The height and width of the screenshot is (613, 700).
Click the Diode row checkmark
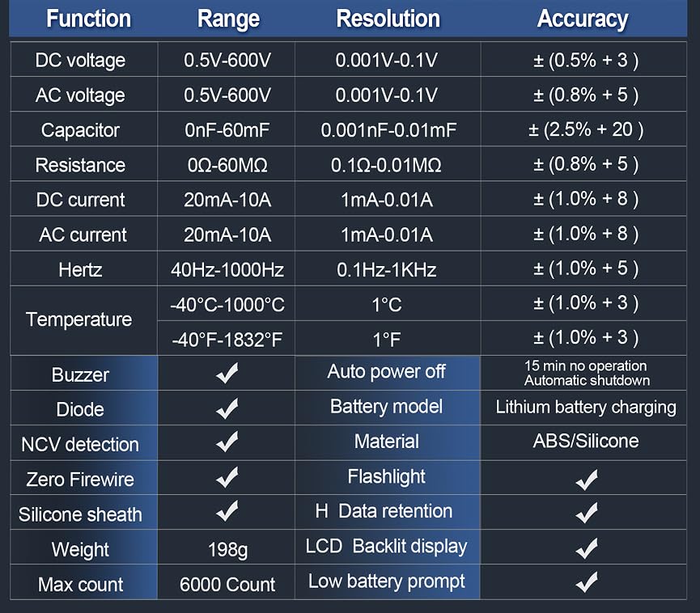pyautogui.click(x=227, y=408)
